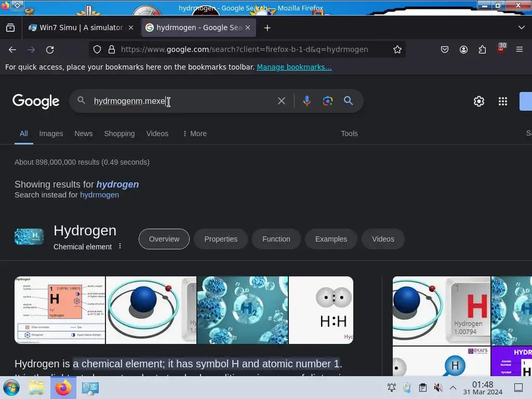
Task: Open the Hydrogen H2 bubble thumbnail beside title
Action: click(29, 236)
